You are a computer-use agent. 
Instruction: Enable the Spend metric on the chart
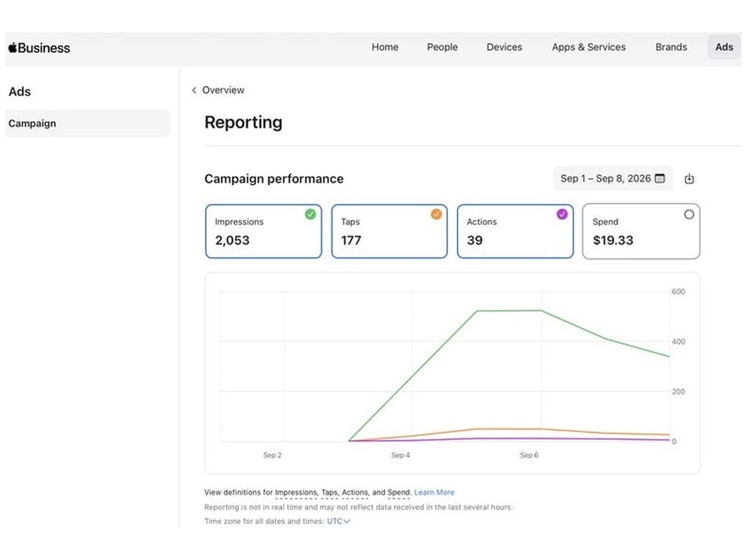pyautogui.click(x=688, y=214)
